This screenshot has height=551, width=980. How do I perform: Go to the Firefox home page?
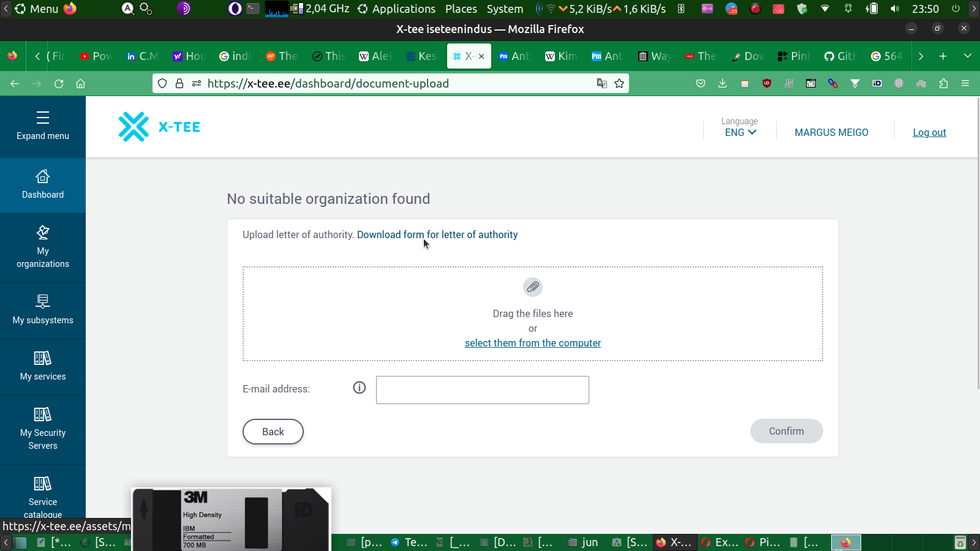80,84
